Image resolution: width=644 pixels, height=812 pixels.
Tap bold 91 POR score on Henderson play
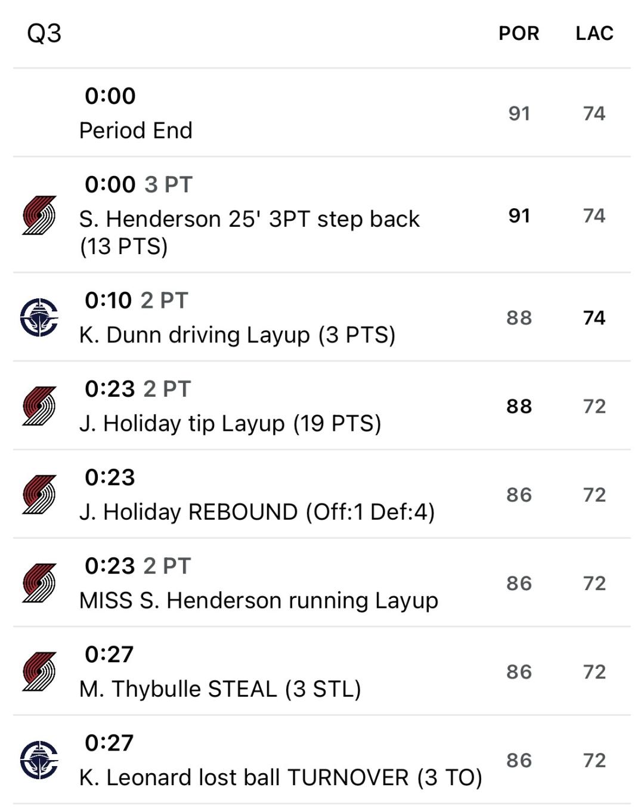[x=519, y=215]
